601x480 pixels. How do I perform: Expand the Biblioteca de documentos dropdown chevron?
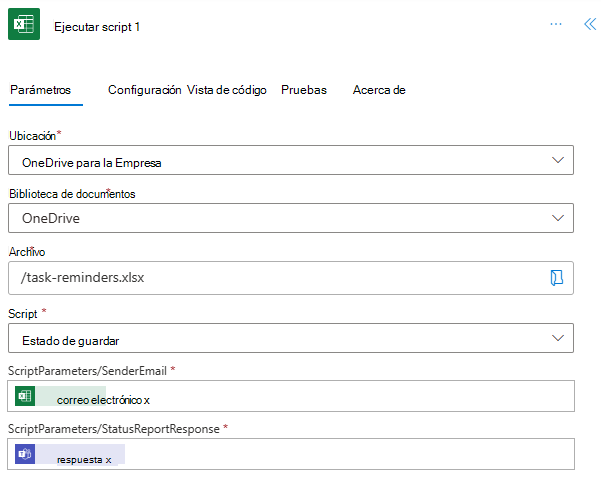tap(557, 218)
